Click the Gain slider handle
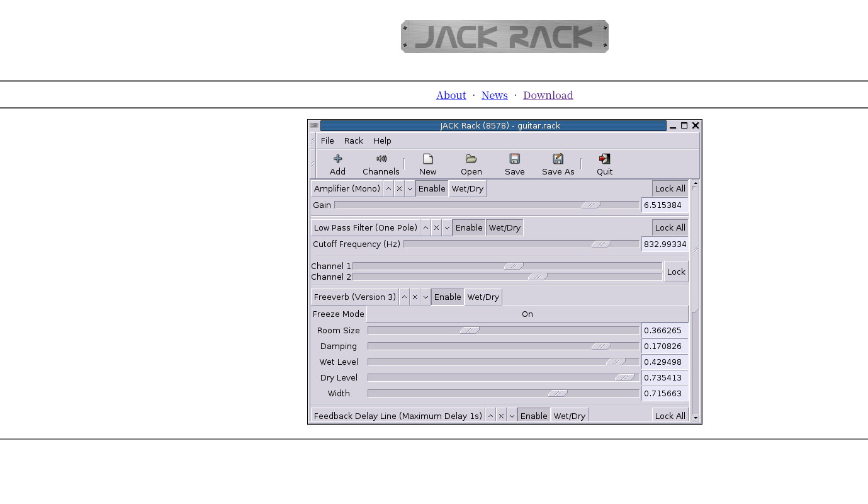 (591, 205)
